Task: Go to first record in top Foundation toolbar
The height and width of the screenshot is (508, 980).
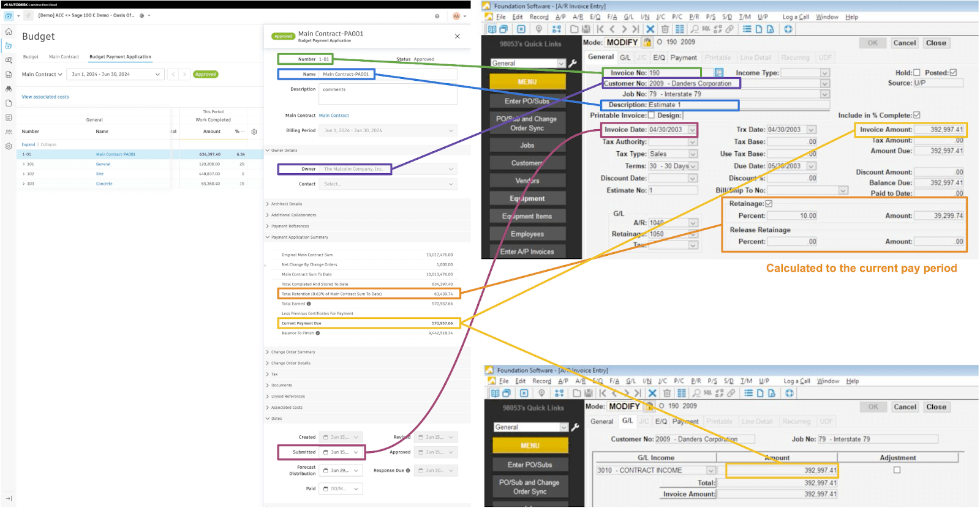Action: [x=600, y=29]
